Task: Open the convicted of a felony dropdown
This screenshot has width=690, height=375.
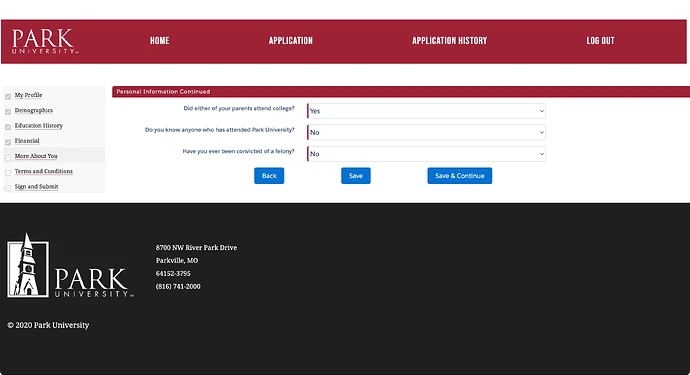Action: [x=426, y=154]
